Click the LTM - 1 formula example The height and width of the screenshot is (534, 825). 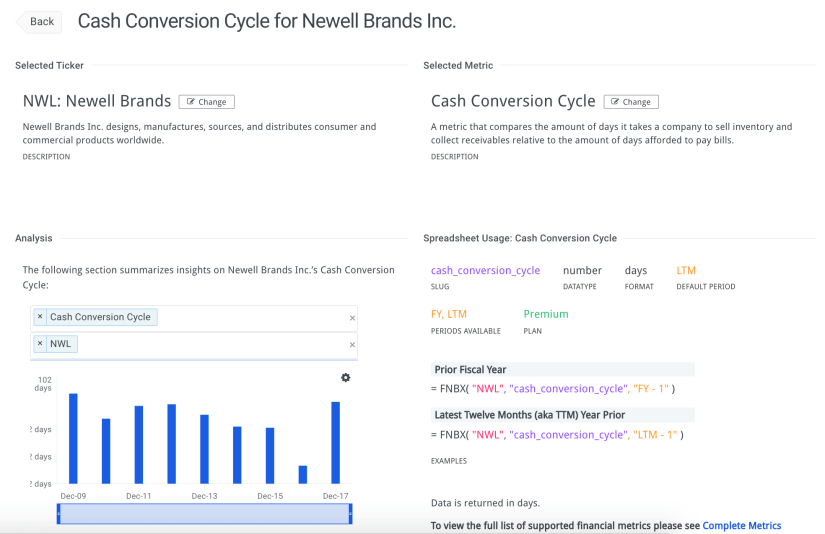pos(557,435)
